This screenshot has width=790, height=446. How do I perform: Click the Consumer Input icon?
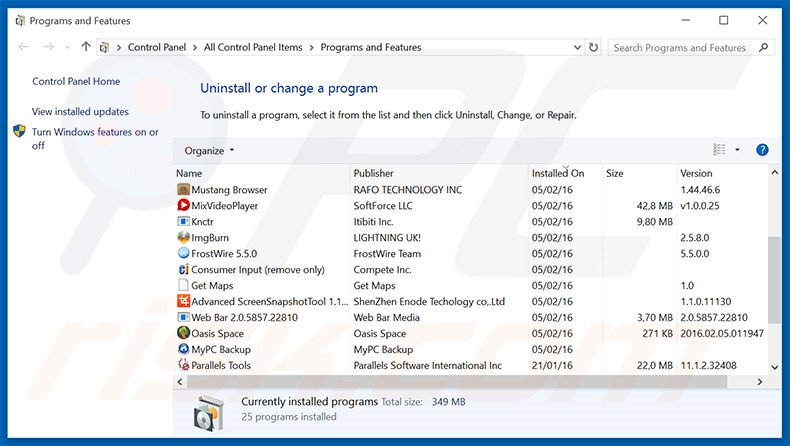pos(183,270)
